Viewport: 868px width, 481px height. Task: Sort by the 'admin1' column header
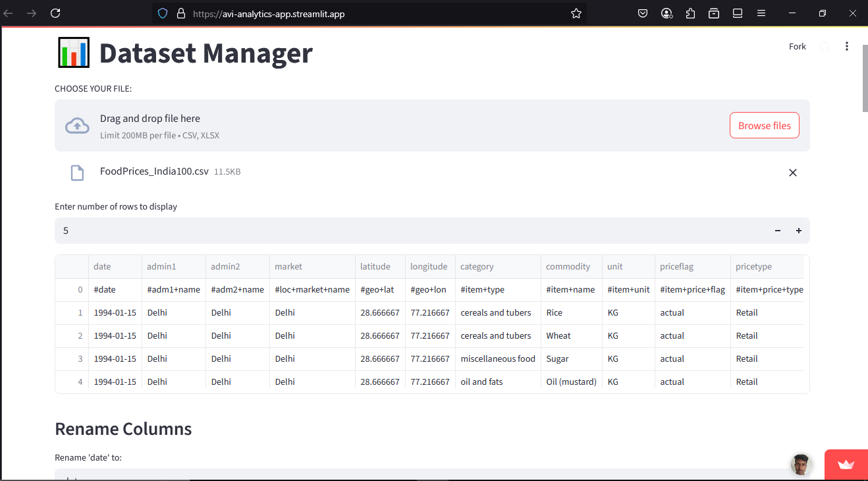tap(174, 267)
